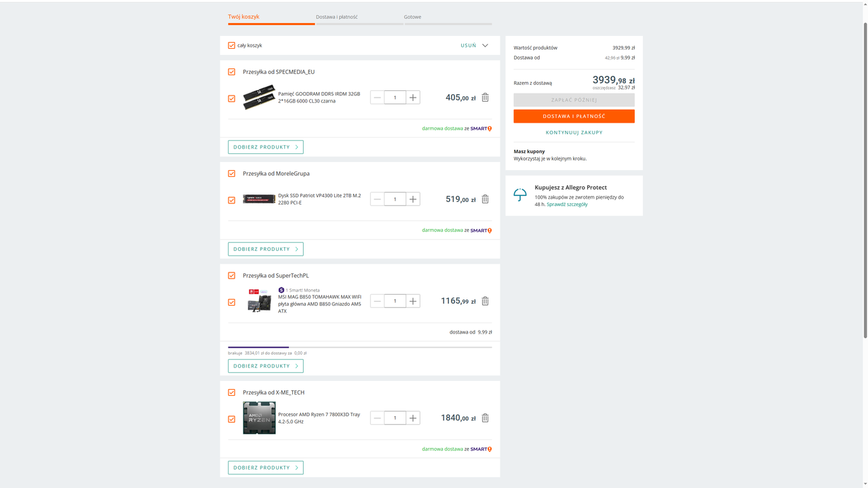Remove Ryzen 7 7800X3D with trash icon
Viewport: 868px width, 488px height.
coord(485,418)
